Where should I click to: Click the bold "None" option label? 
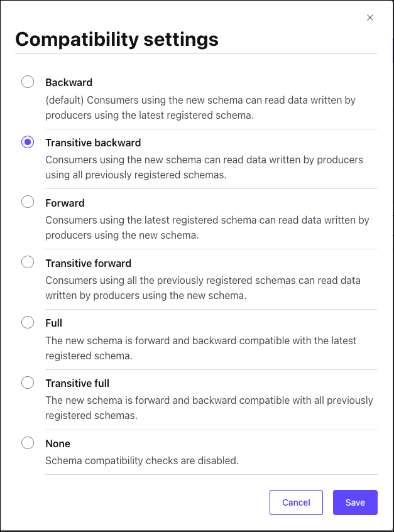[58, 443]
